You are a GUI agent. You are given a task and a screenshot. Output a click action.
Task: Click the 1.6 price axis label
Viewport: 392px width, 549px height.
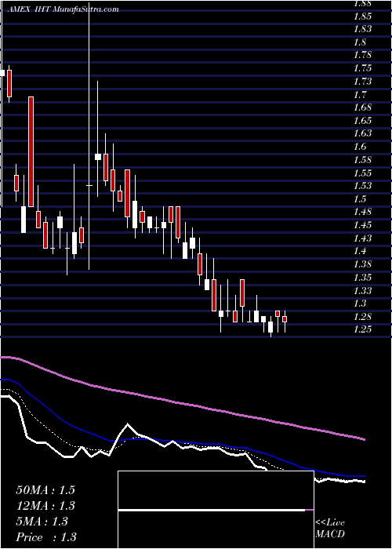(360, 147)
